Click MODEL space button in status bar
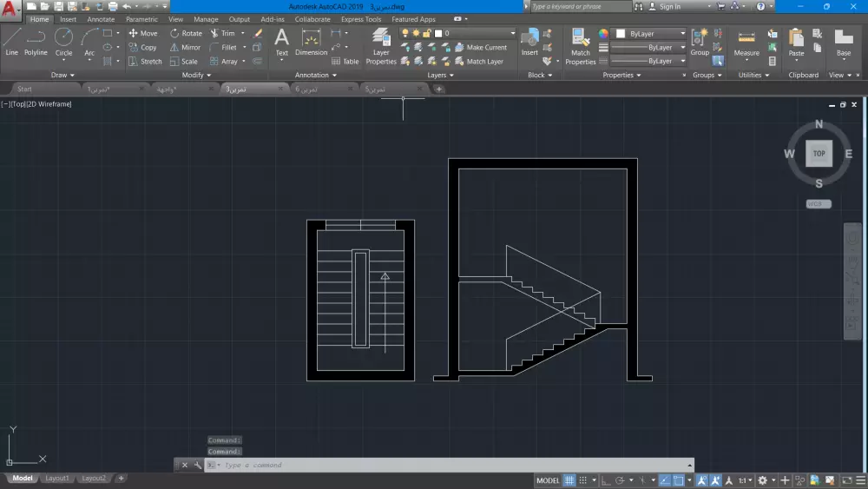Viewport: 868px width, 489px height. pos(548,480)
